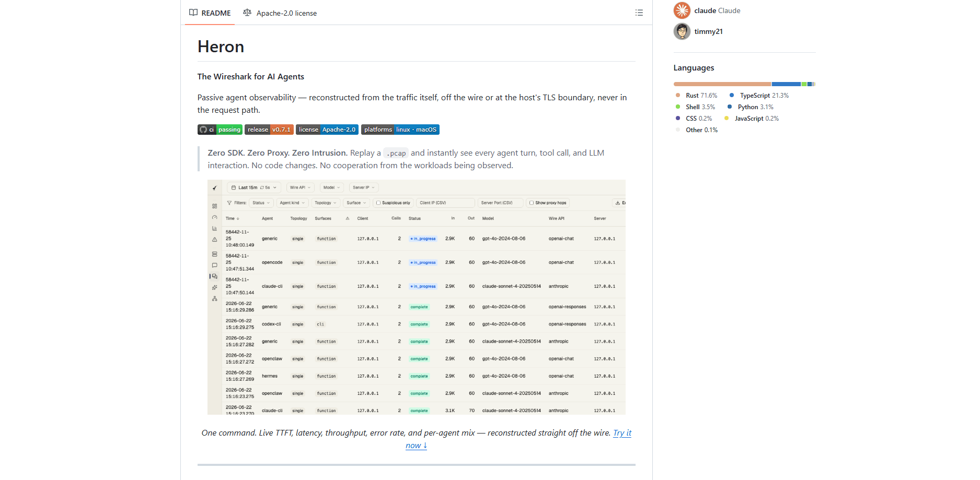Click the Model column header in table
This screenshot has width=980, height=480.
pyautogui.click(x=488, y=218)
